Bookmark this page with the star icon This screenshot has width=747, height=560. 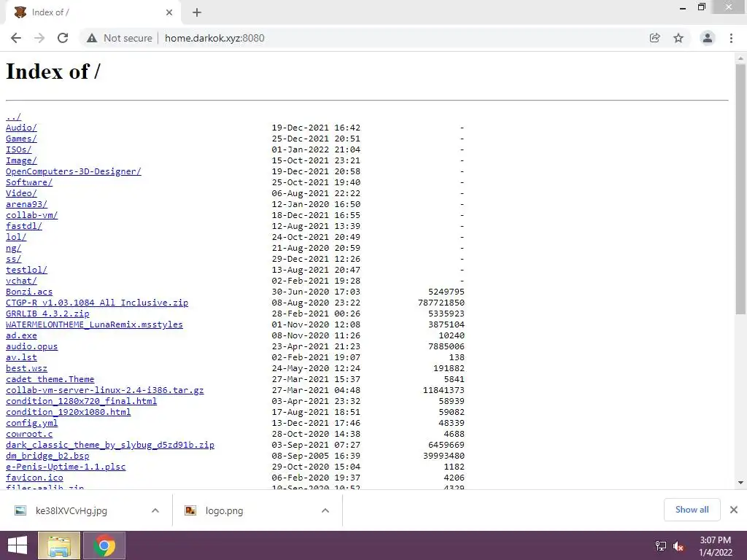678,38
